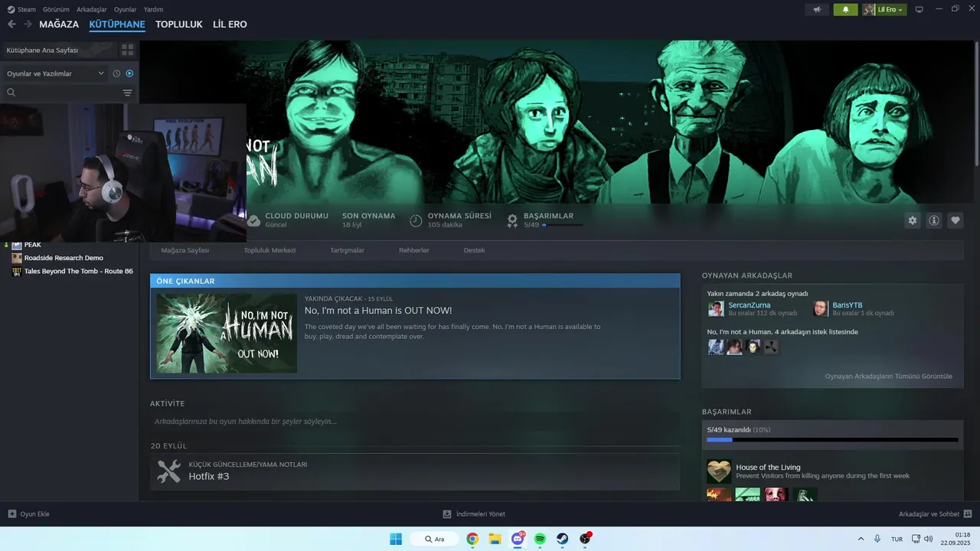
Task: Open the green notifications bell
Action: pos(845,9)
